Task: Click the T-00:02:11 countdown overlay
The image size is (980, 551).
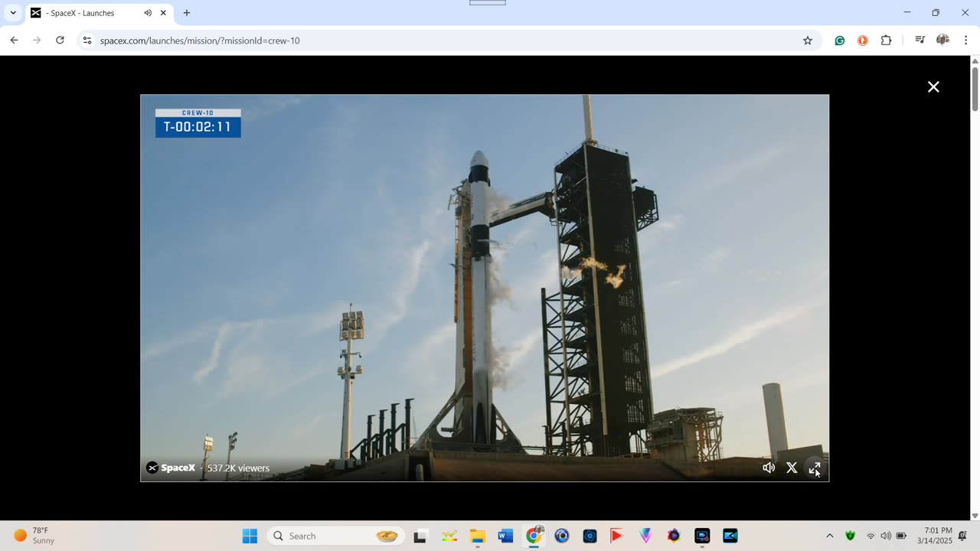Action: tap(198, 123)
